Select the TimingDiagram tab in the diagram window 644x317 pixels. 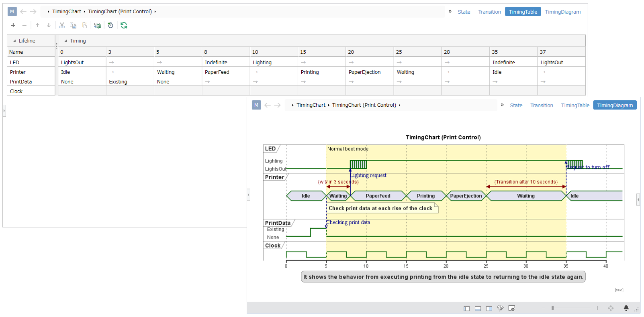click(x=615, y=106)
